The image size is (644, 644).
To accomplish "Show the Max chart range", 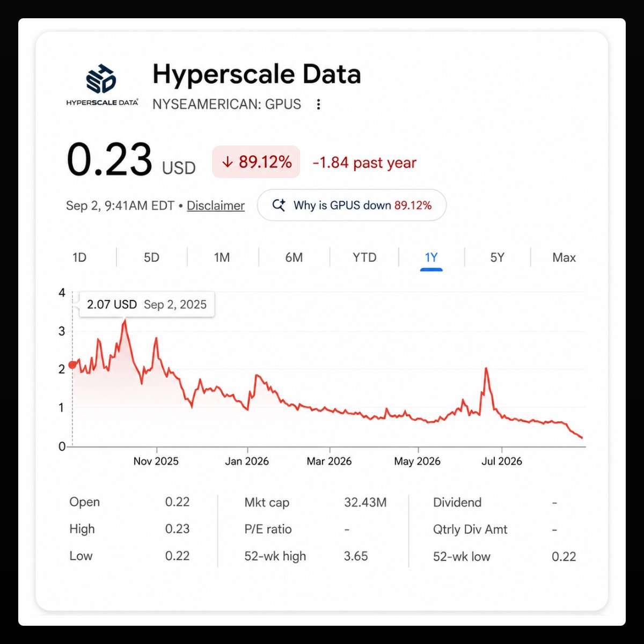I will click(564, 258).
